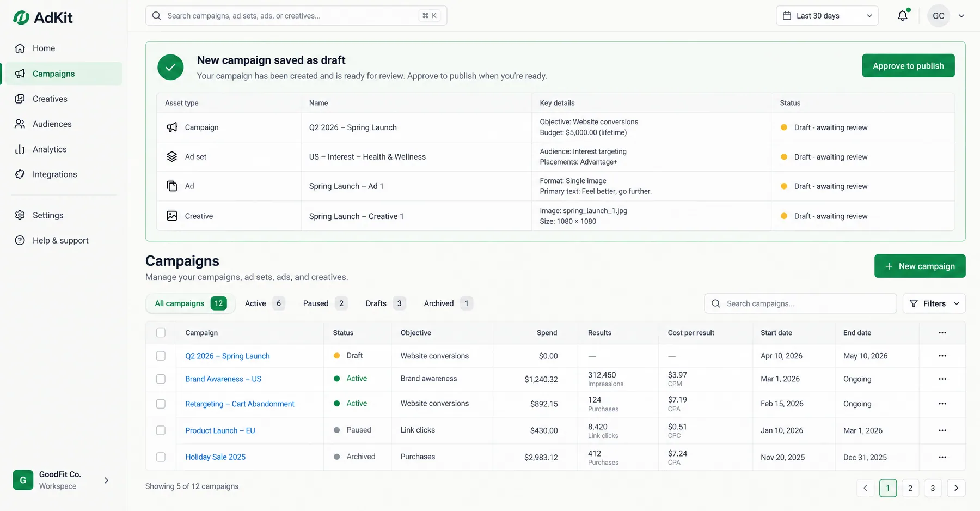The height and width of the screenshot is (511, 980).
Task: Open Integrations via its puzzle icon
Action: (20, 174)
